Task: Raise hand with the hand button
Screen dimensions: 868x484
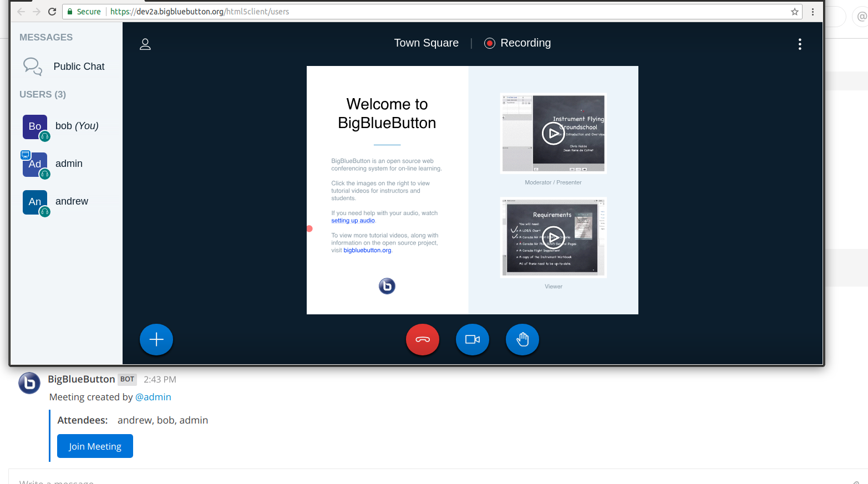Action: coord(522,339)
